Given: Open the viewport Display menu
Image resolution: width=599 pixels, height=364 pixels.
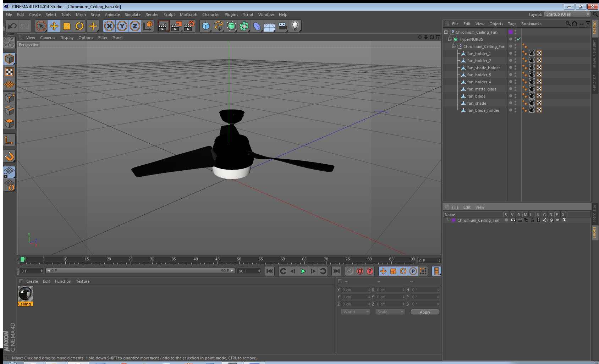Looking at the screenshot, I should tap(67, 38).
